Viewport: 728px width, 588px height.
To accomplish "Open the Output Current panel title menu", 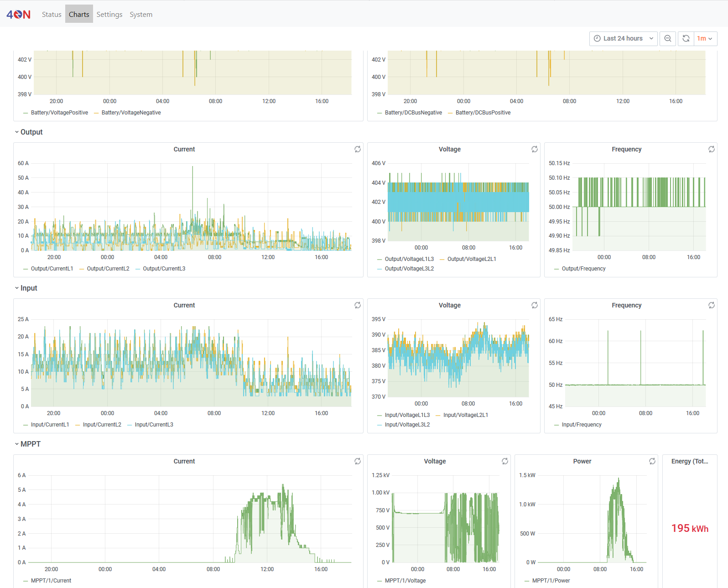I will tap(184, 149).
